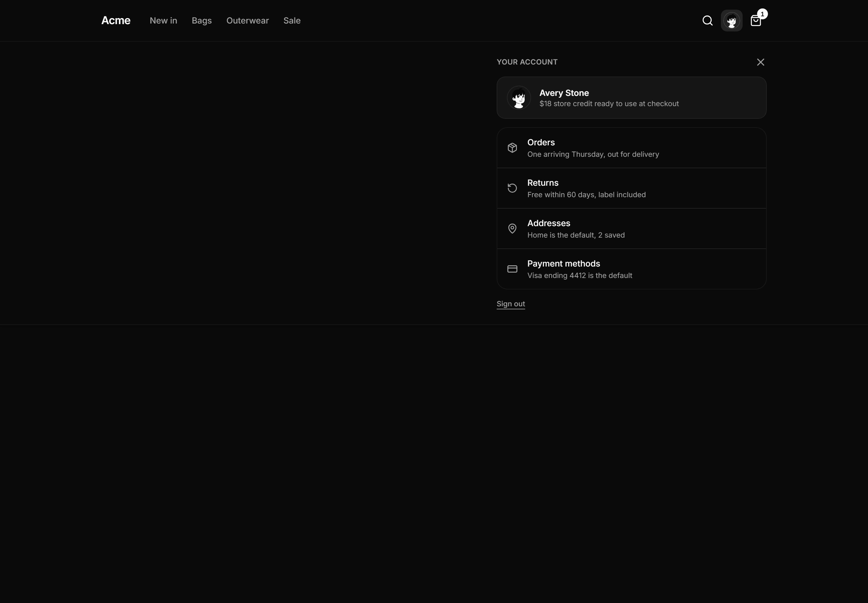
Task: Browse the Outerwear category
Action: [247, 21]
